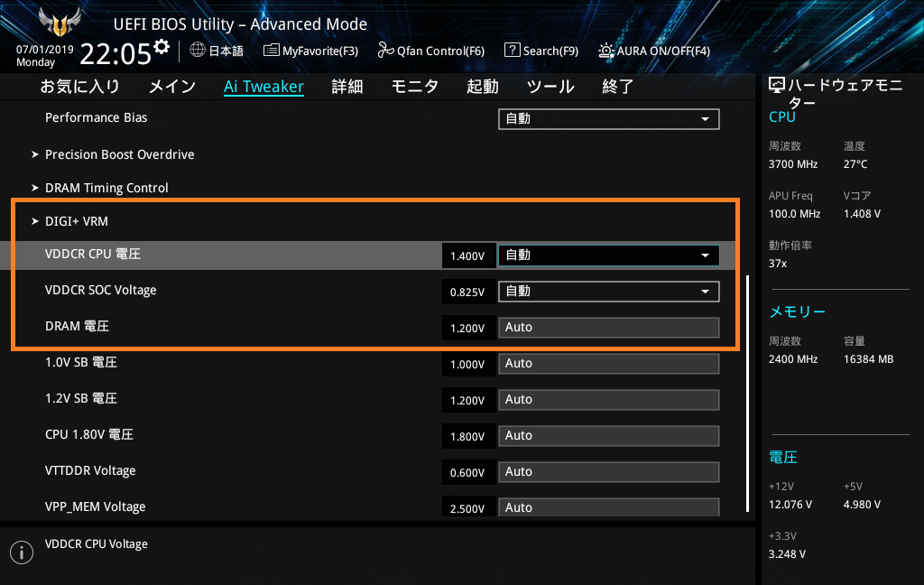Click the 1.800V current value

click(467, 436)
